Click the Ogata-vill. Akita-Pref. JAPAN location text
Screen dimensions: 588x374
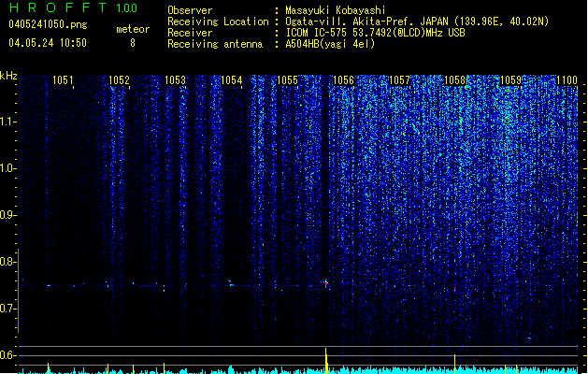coord(417,22)
